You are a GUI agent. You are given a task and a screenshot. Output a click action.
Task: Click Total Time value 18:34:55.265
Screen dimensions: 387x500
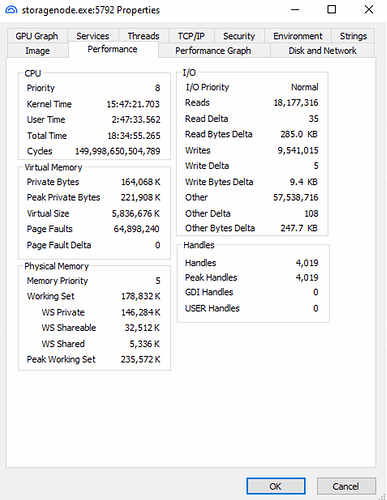(x=134, y=136)
